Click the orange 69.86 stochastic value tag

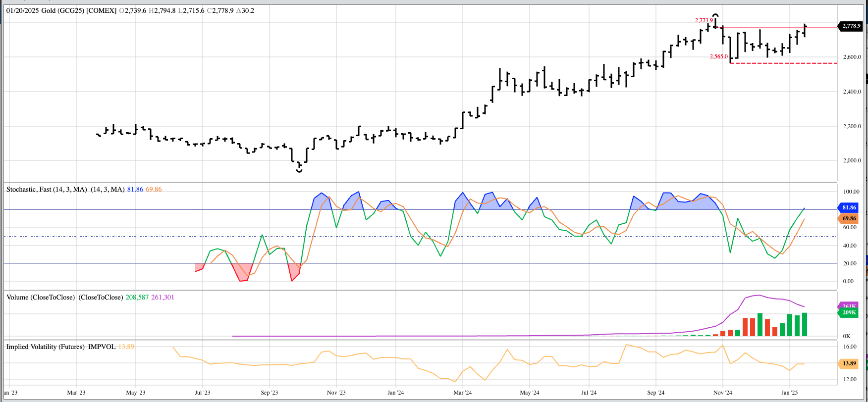click(849, 218)
